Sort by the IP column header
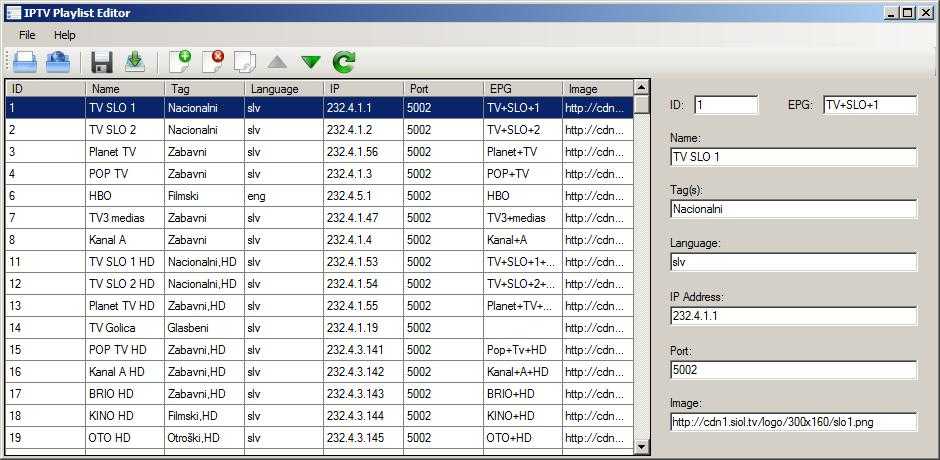 coord(363,89)
